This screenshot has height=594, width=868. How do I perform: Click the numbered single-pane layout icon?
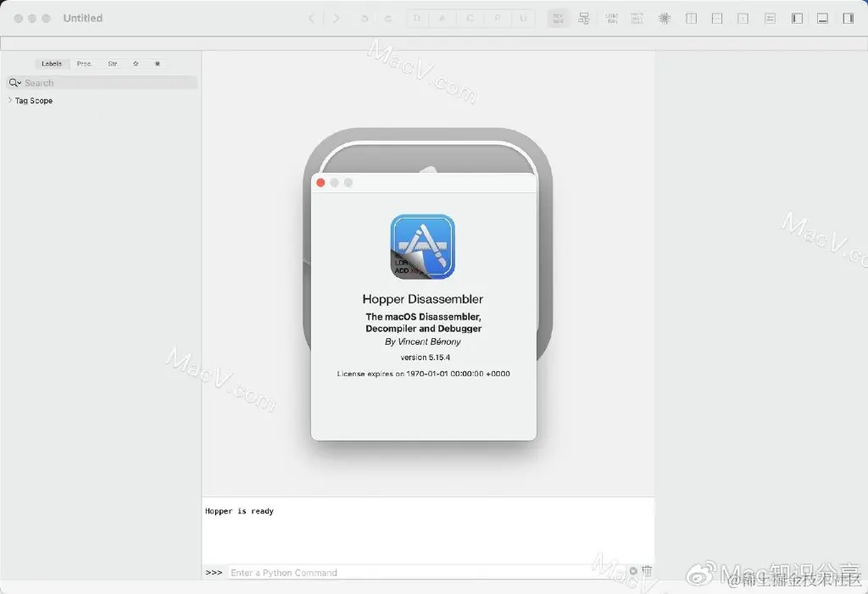pos(743,19)
